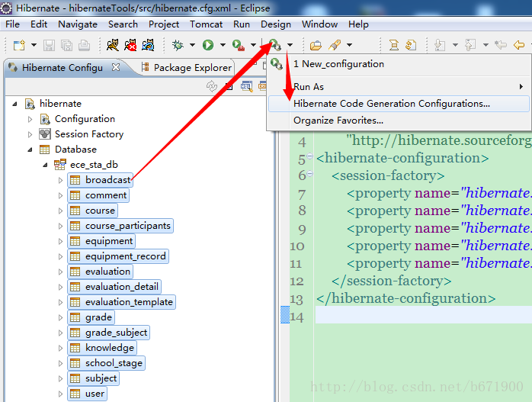Click the refresh icon in Hibernate Configurations panel

pyautogui.click(x=212, y=86)
